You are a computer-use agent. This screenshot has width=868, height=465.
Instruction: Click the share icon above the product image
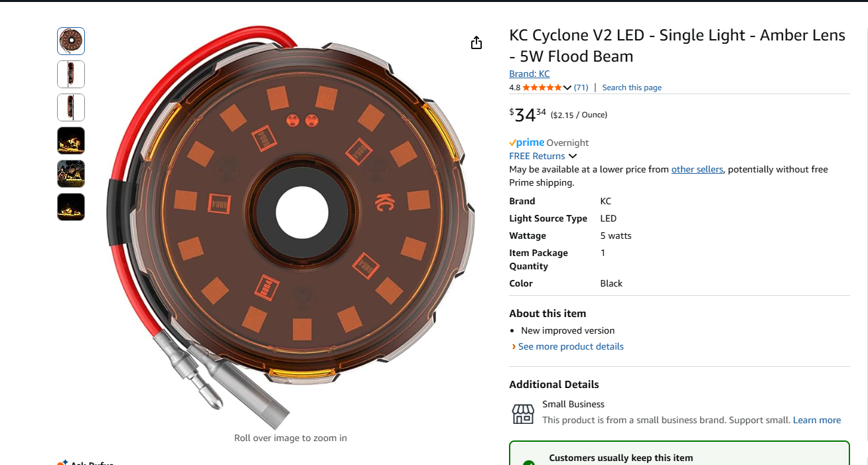(x=476, y=43)
